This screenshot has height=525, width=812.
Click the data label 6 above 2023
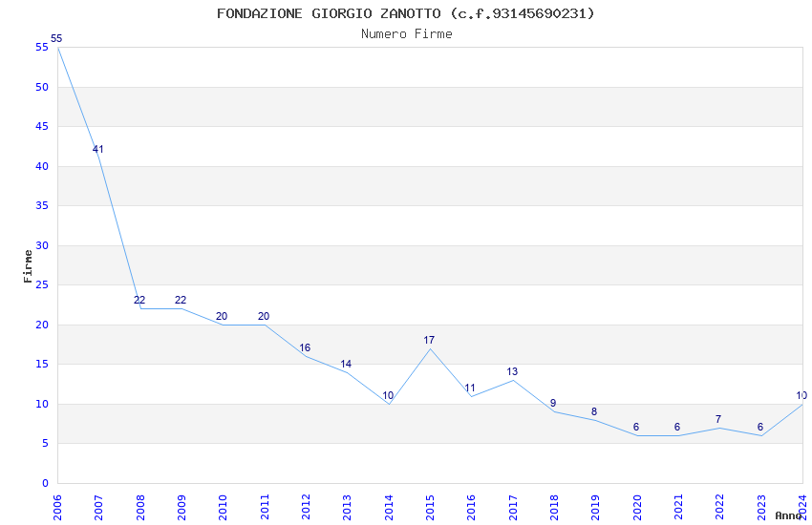pyautogui.click(x=760, y=427)
